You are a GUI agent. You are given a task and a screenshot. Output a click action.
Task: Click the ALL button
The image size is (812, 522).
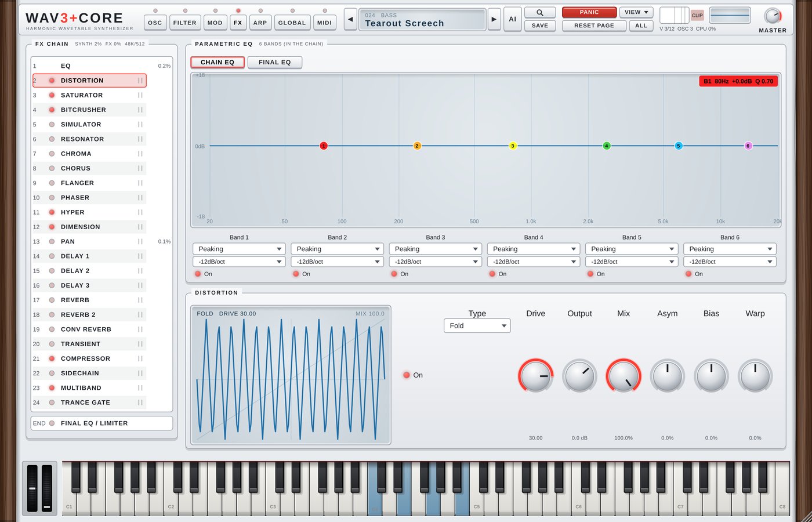(x=641, y=26)
